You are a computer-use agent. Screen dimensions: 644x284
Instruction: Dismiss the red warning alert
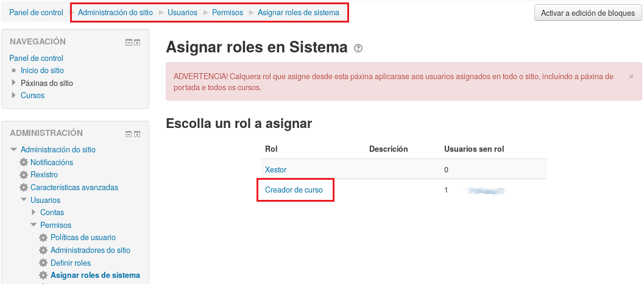[631, 76]
